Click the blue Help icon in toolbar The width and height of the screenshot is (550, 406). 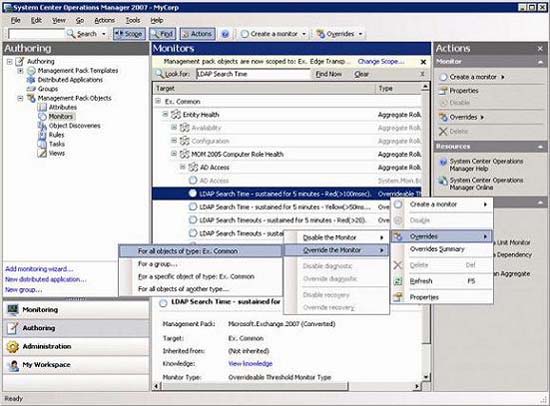[226, 34]
